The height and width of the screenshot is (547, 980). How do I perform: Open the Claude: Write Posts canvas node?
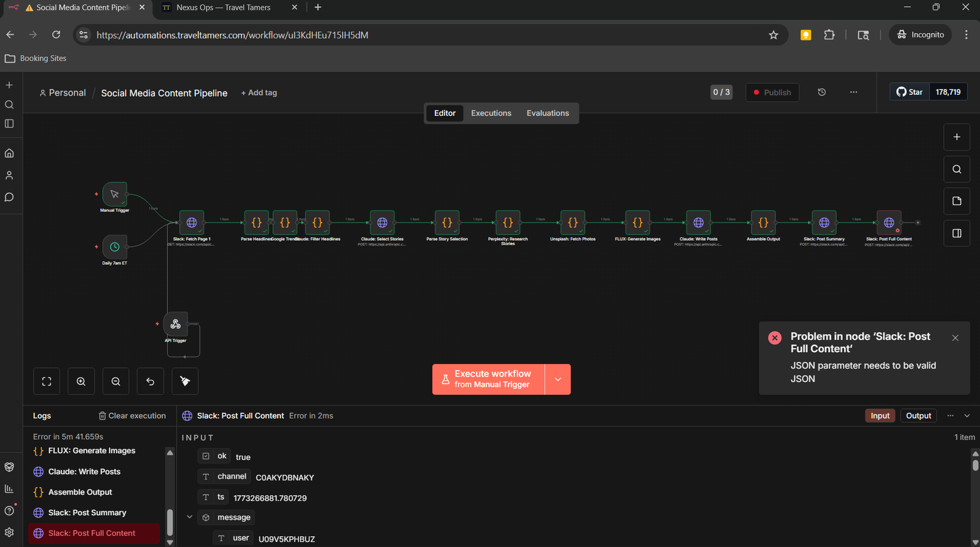click(x=698, y=223)
